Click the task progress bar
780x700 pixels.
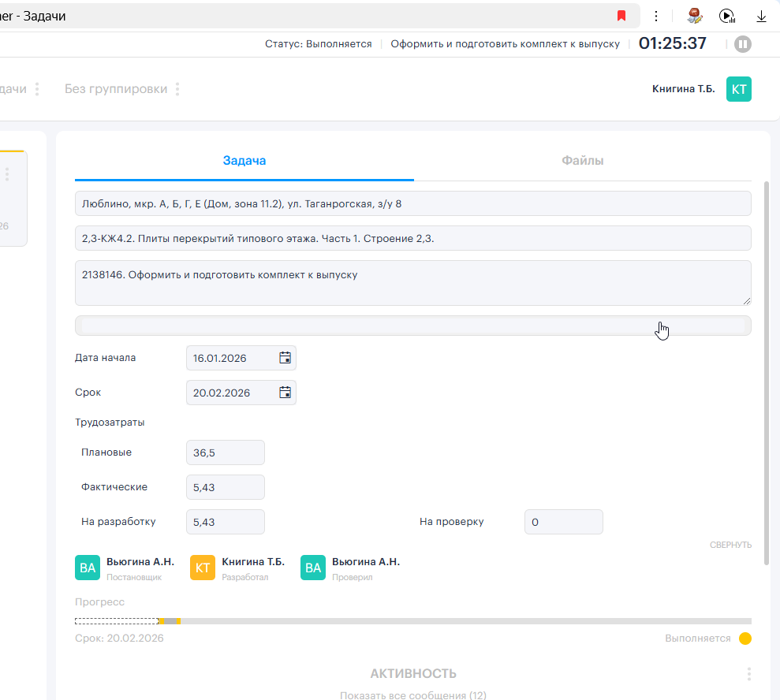tap(413, 621)
